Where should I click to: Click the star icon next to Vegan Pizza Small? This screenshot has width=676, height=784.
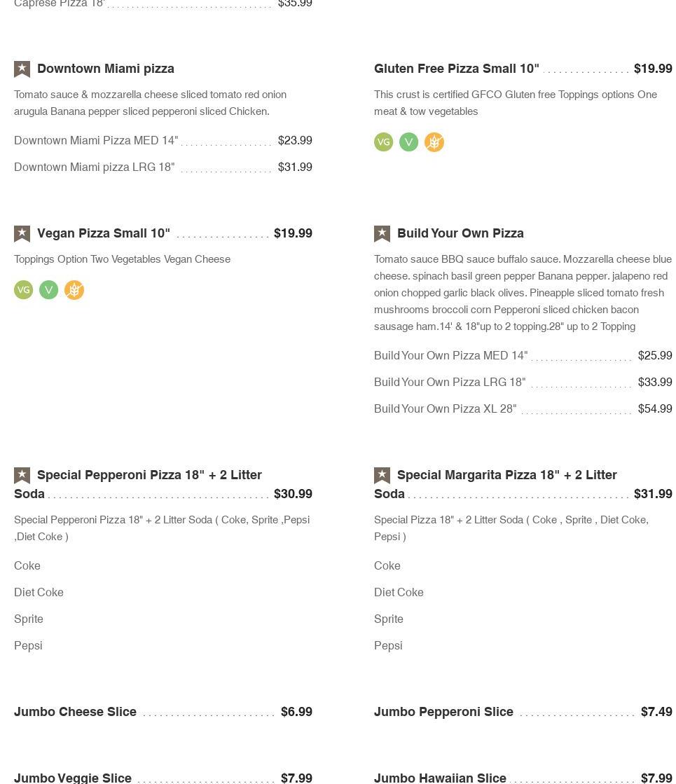coord(22,233)
